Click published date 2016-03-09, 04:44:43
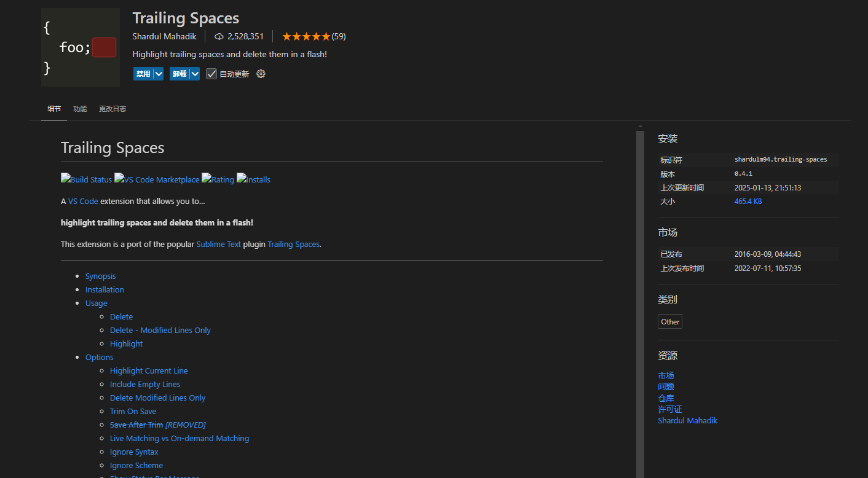868x478 pixels. pyautogui.click(x=768, y=254)
